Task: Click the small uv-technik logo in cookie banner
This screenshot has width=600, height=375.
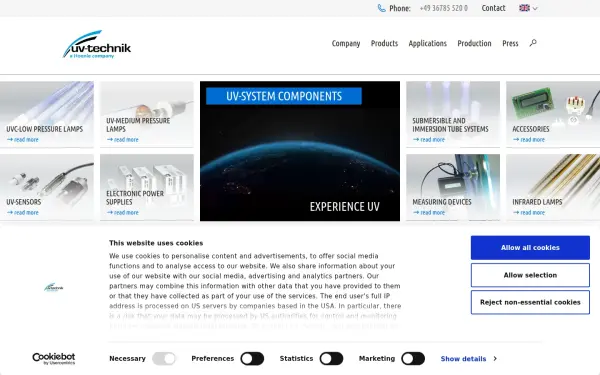Action: point(54,287)
